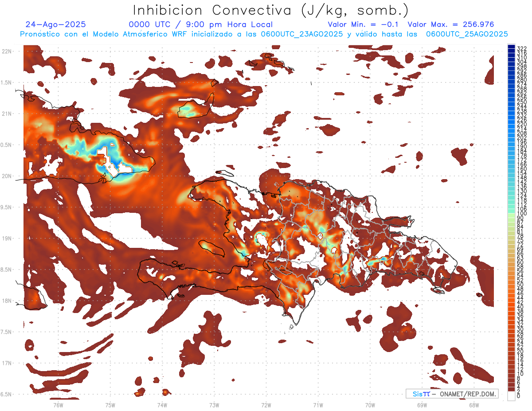Select the "Valor Min. = -0.1" text
532x411 pixels.
[x=363, y=25]
